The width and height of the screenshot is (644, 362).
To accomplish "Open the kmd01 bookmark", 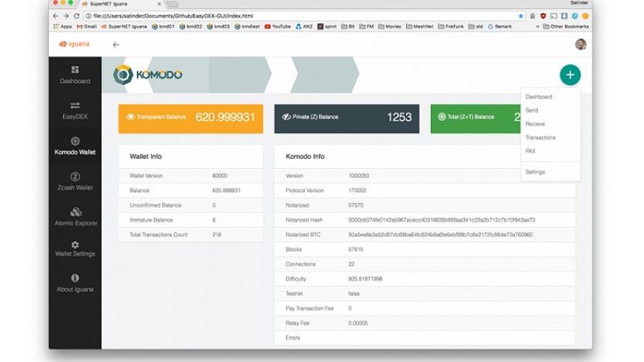I will [x=163, y=27].
